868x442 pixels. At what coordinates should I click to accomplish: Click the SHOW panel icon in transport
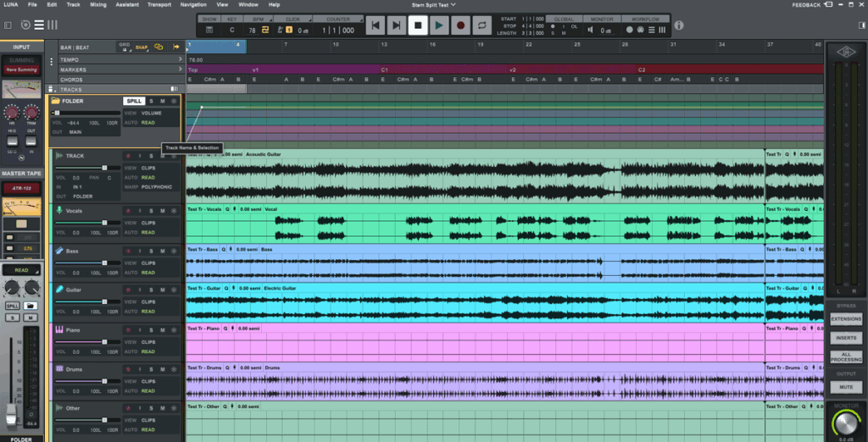[209, 30]
